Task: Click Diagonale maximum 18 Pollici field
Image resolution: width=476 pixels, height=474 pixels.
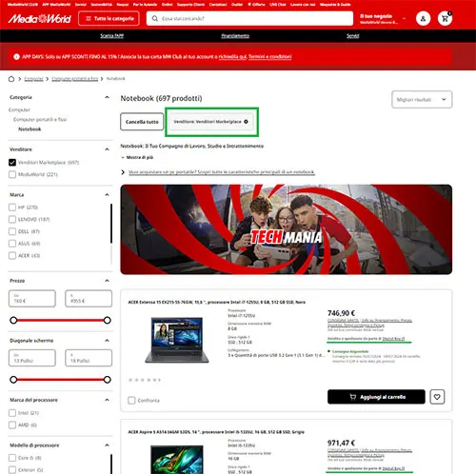Action: click(x=89, y=358)
